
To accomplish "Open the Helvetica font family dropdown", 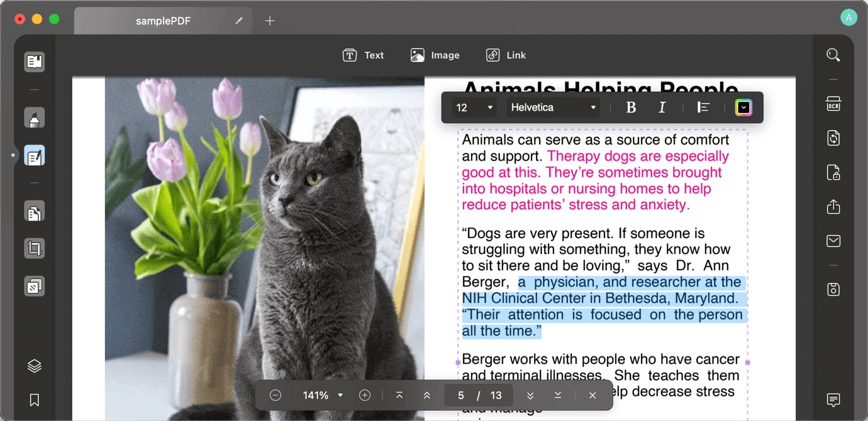I will pyautogui.click(x=552, y=107).
